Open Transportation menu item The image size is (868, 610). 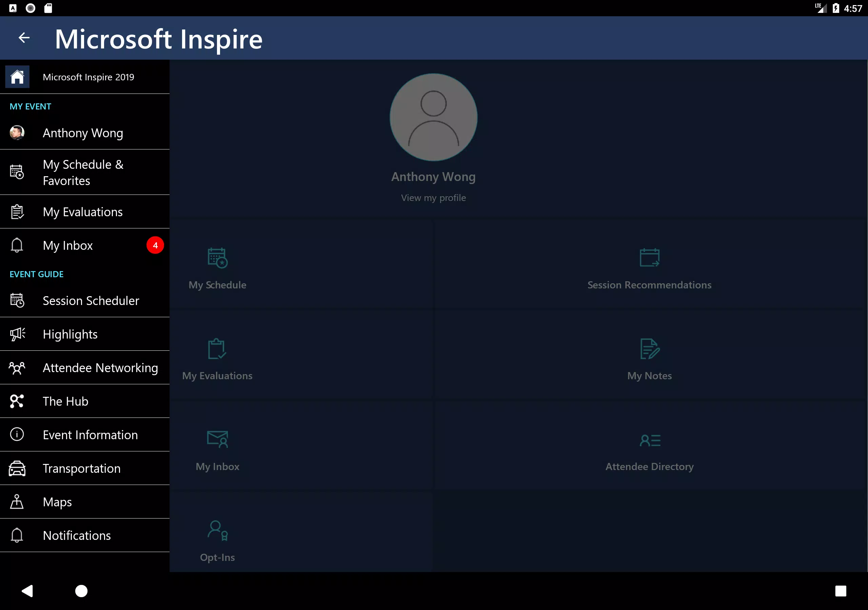point(85,468)
